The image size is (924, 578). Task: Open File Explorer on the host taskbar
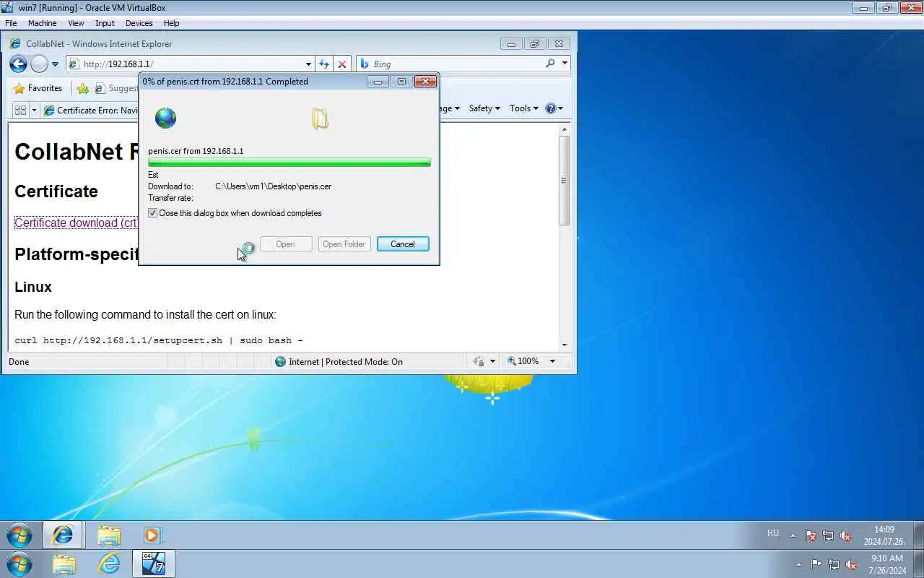point(64,564)
